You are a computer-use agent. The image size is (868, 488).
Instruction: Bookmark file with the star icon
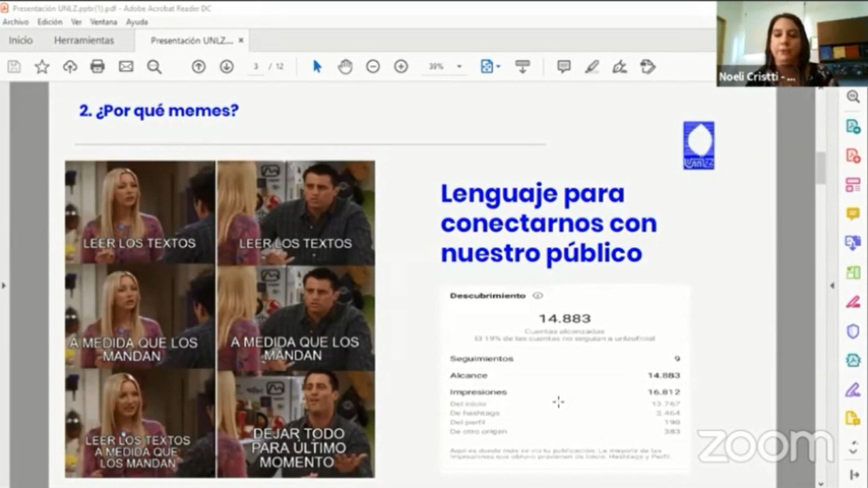42,66
